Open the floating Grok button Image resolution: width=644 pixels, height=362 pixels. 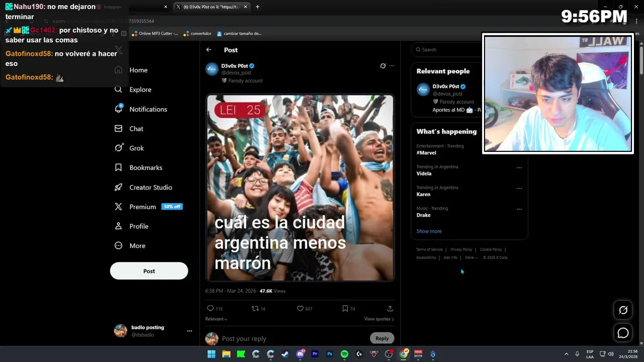coord(623,310)
